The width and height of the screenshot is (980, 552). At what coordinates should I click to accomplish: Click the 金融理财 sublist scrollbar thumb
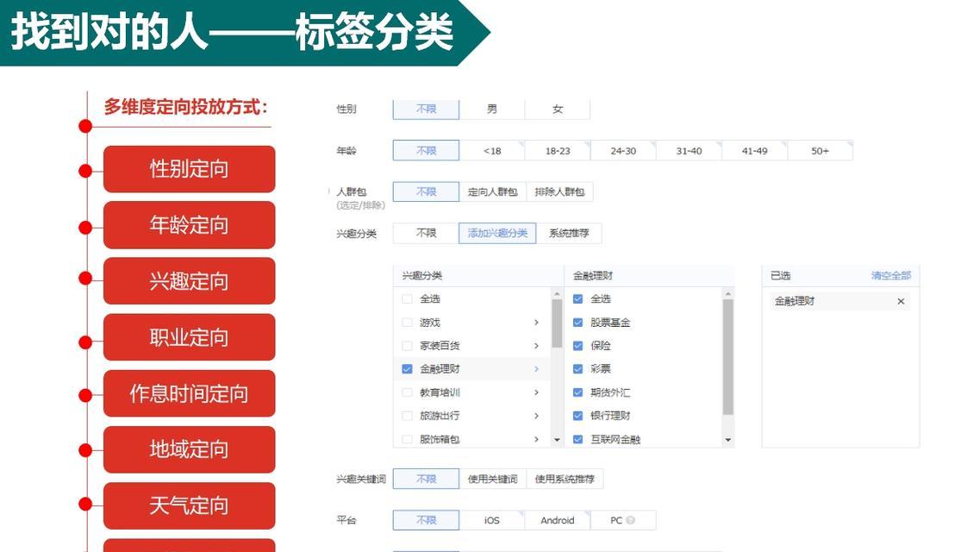(x=727, y=357)
